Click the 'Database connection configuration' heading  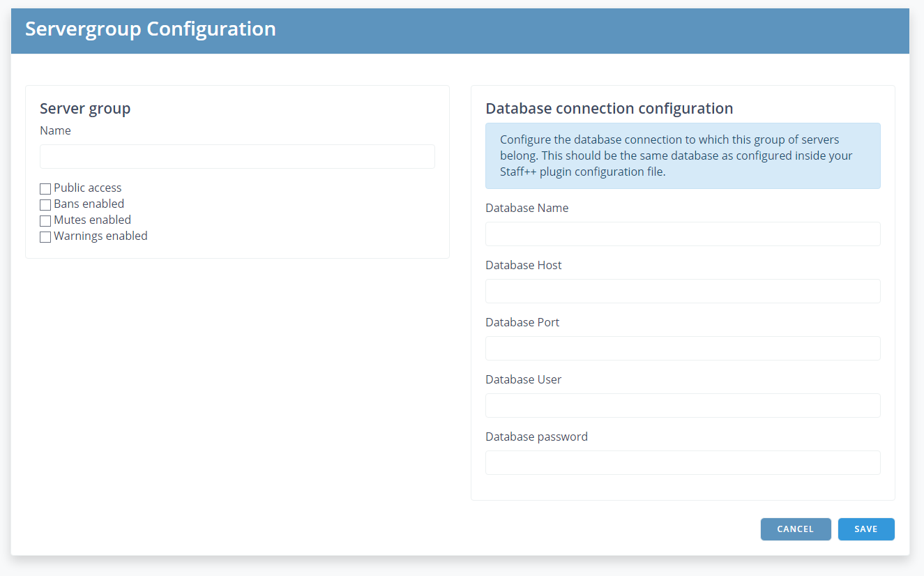609,109
